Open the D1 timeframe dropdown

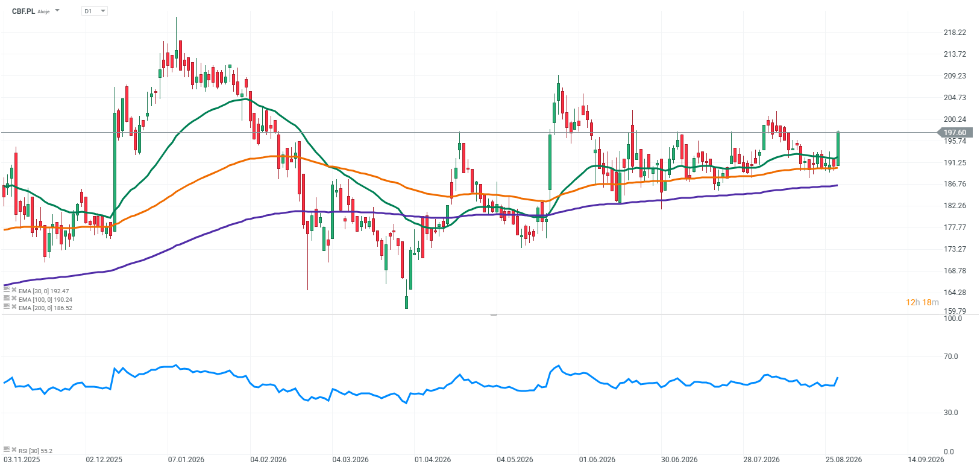(x=94, y=11)
